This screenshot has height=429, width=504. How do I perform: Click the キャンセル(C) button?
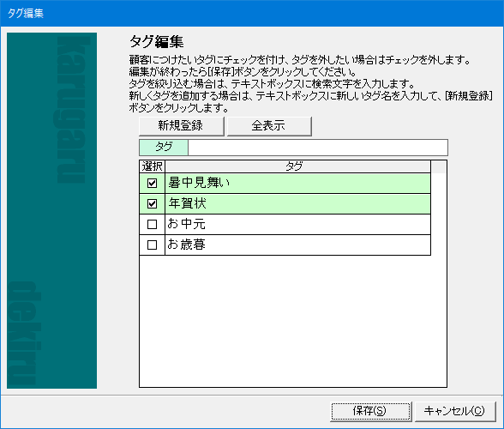point(455,411)
